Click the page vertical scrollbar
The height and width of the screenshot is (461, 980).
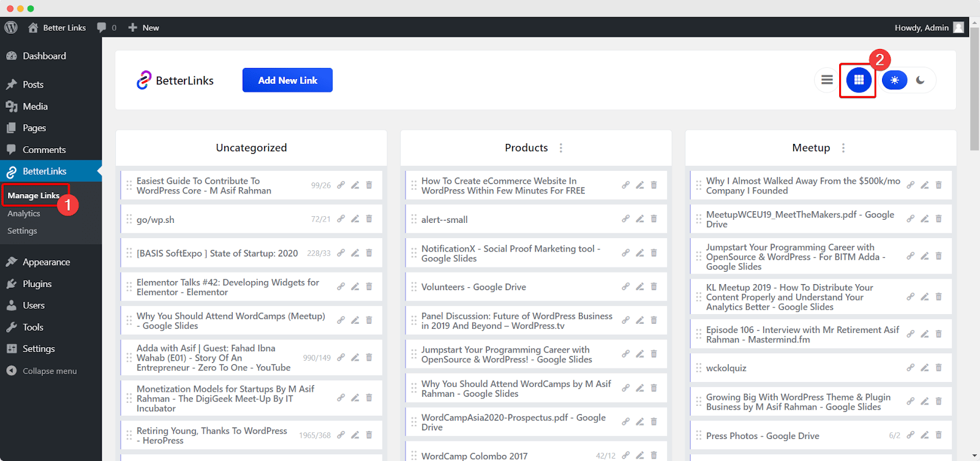click(x=974, y=89)
